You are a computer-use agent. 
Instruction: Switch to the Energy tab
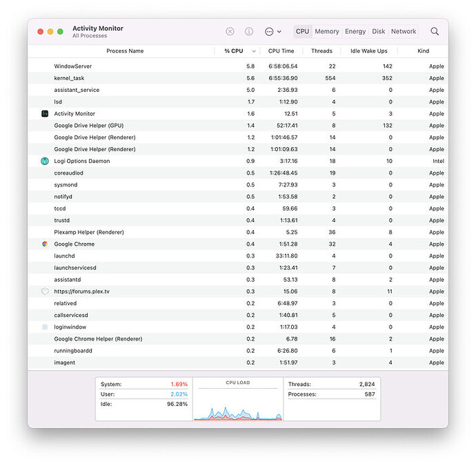point(355,31)
